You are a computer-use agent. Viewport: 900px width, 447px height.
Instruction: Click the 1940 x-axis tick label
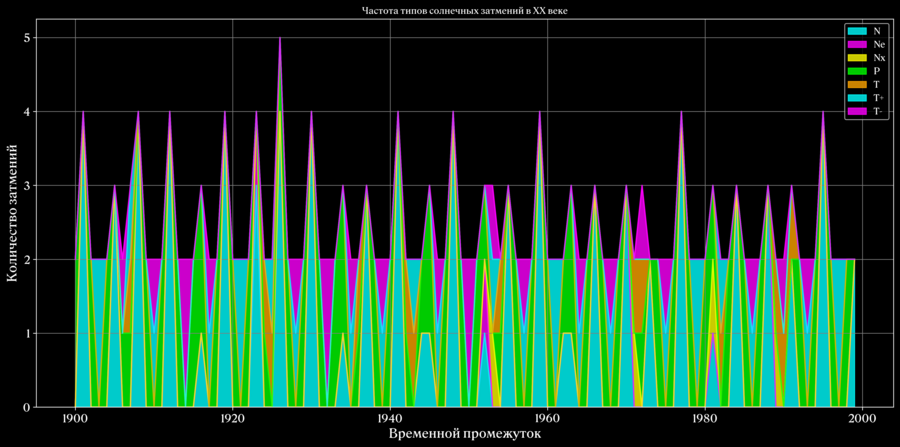click(390, 418)
